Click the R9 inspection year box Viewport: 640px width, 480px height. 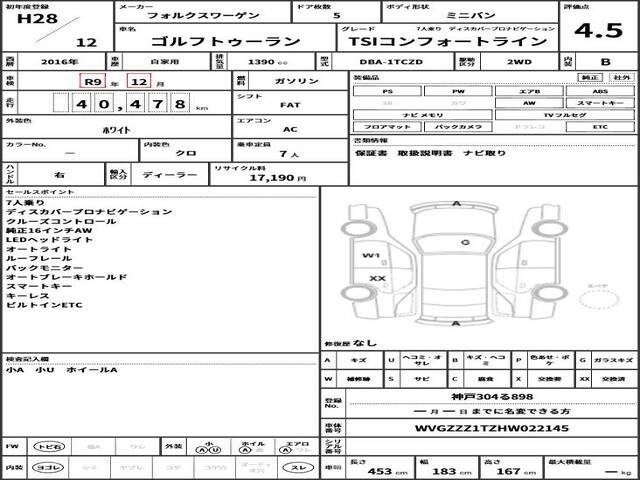[93, 81]
